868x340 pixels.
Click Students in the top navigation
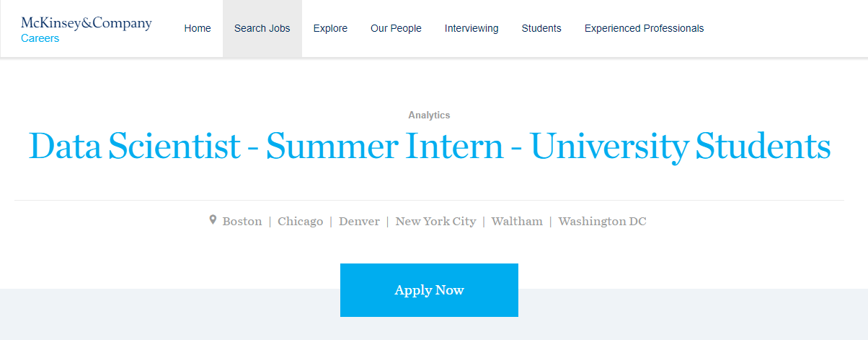[541, 29]
